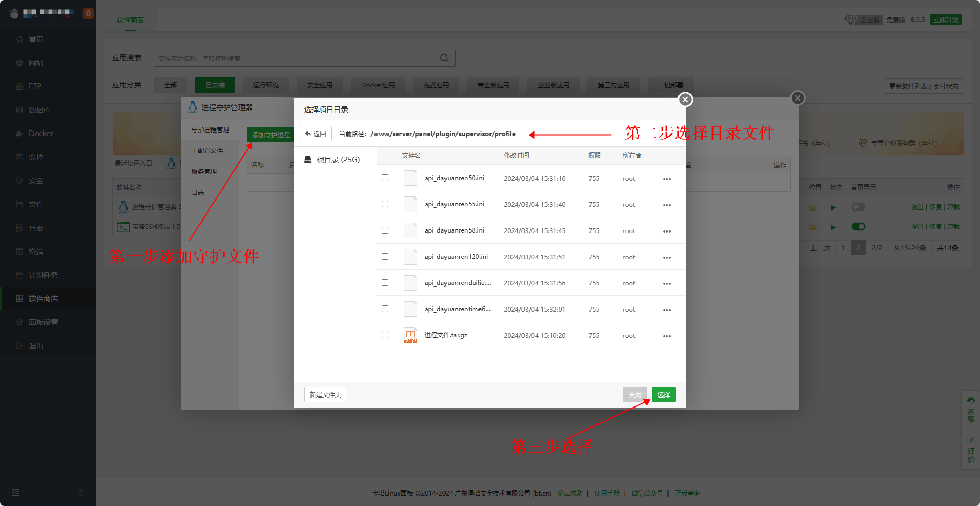Toggle the 首页显示 switch for 宝塔SSH终端

tap(858, 227)
